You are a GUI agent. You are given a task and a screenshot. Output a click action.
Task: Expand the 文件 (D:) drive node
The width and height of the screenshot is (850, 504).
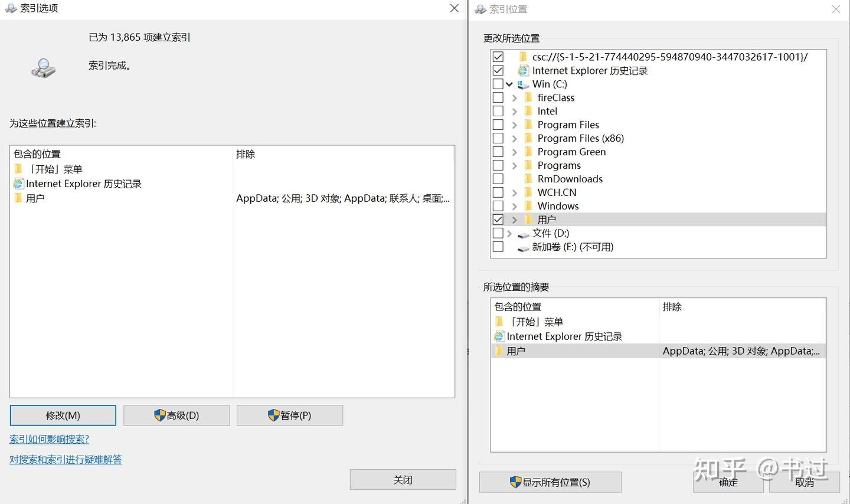click(x=509, y=234)
